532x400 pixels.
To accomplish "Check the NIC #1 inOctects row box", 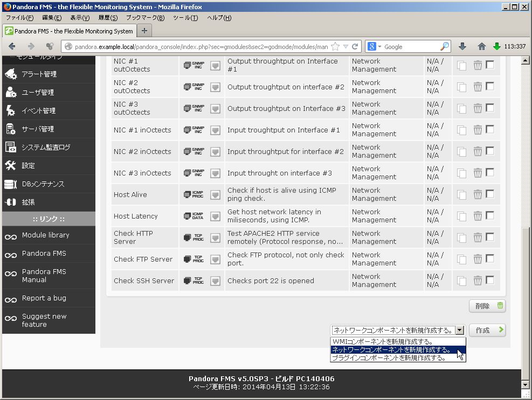I will [489, 129].
